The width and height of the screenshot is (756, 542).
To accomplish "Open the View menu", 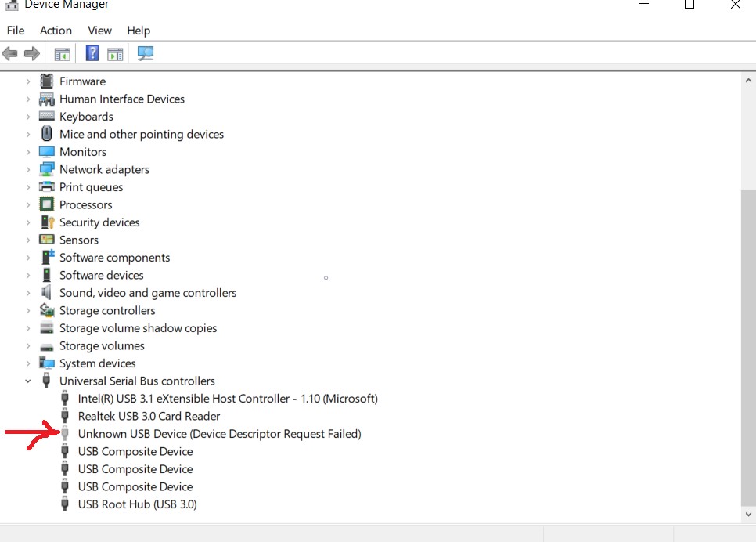I will pyautogui.click(x=100, y=31).
